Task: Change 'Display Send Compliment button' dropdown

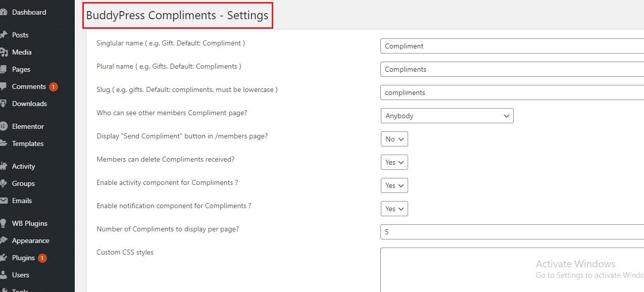Action: (x=394, y=139)
